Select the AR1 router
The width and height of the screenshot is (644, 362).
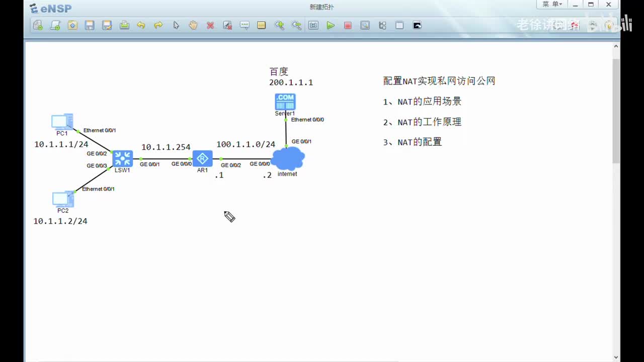(202, 159)
